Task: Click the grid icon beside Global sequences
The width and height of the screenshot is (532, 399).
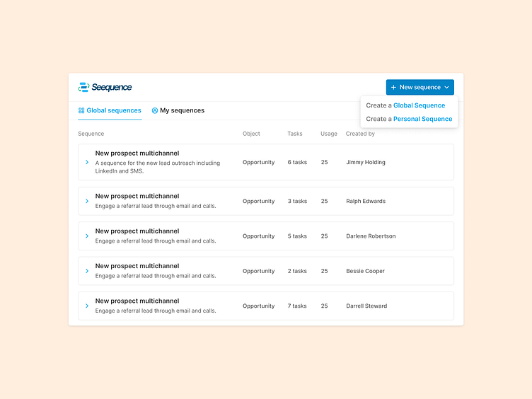Action: pyautogui.click(x=81, y=110)
